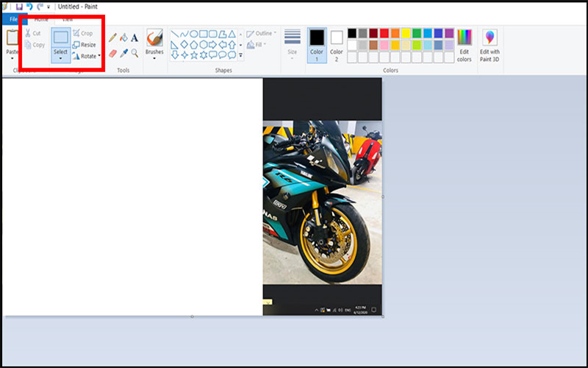This screenshot has width=588, height=368.
Task: Pick the pink color swatch
Action: point(384,45)
